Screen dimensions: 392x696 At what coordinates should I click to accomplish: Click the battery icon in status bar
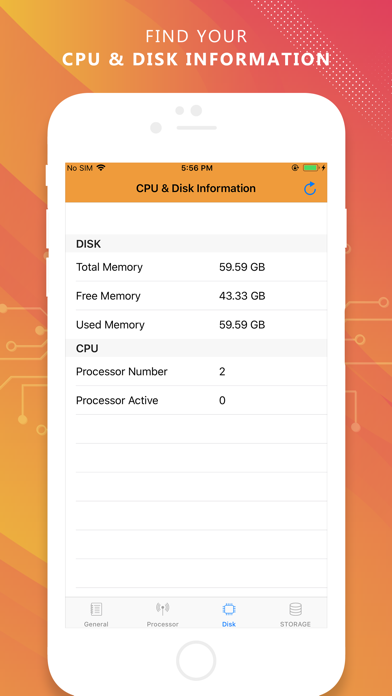pyautogui.click(x=311, y=168)
